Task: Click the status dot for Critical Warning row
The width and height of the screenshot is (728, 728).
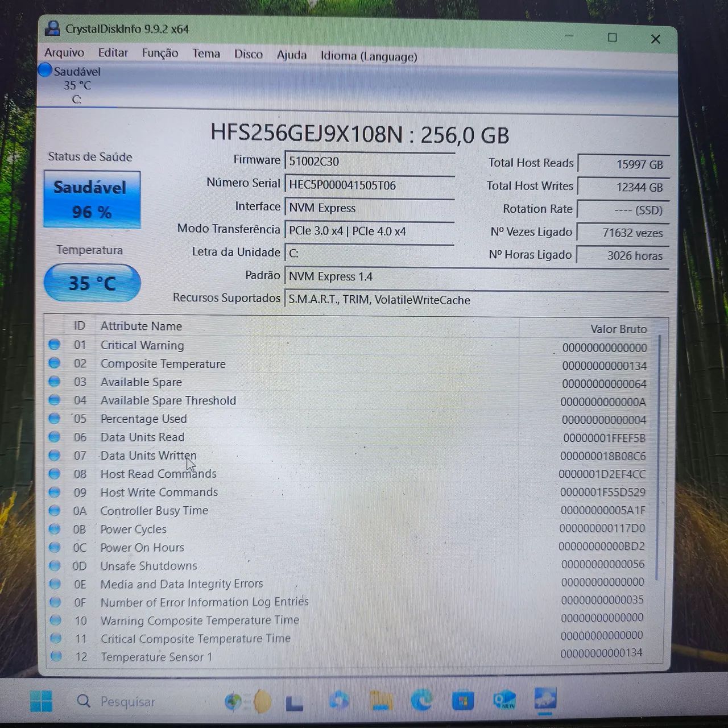Action: 54,344
